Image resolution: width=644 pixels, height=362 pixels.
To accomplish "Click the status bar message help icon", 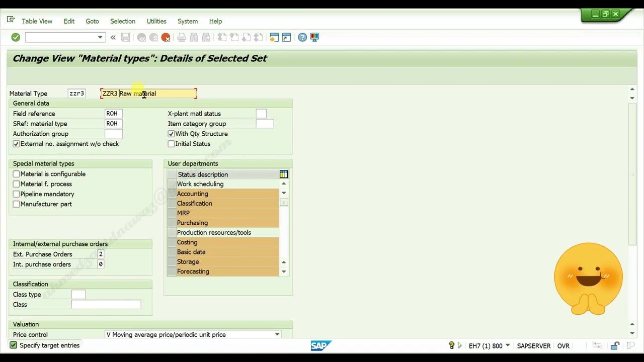I will (451, 345).
